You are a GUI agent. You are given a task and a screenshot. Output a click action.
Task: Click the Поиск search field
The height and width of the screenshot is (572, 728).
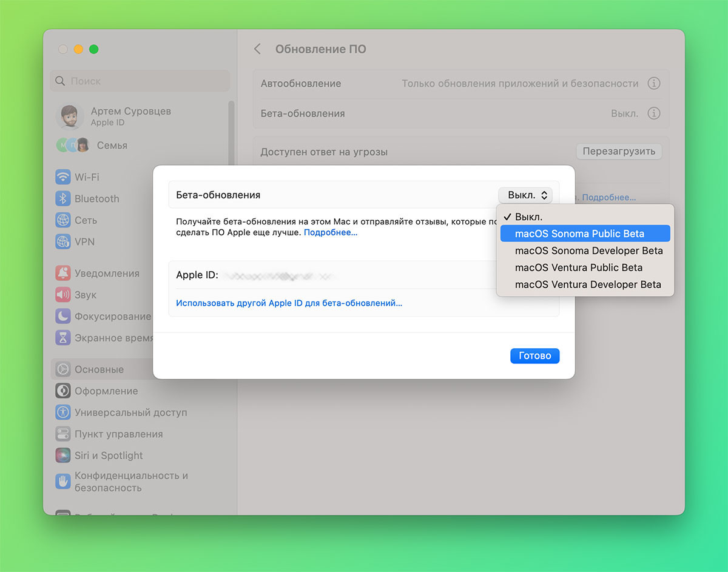coord(140,81)
